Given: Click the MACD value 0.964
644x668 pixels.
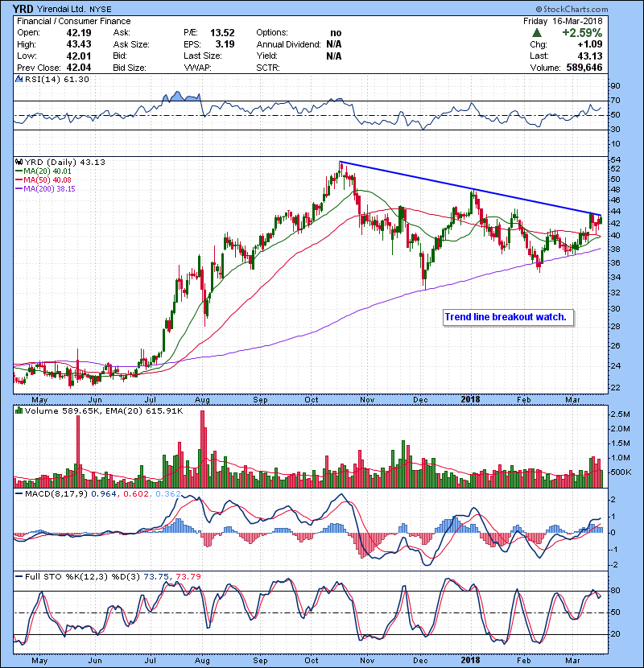Looking at the screenshot, I should (104, 494).
